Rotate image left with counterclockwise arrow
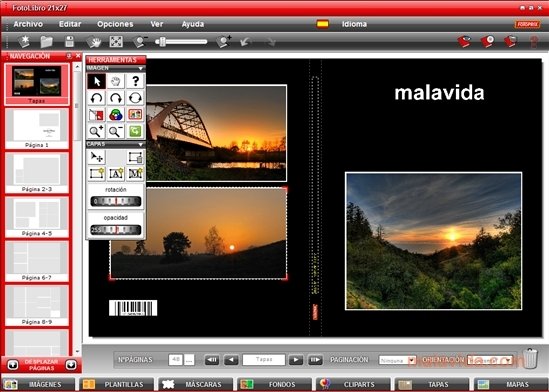This screenshot has height=392, width=549. 96,98
